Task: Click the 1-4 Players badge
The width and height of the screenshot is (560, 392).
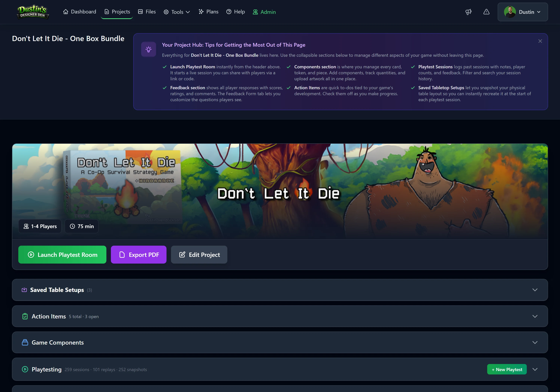Action: pyautogui.click(x=40, y=226)
